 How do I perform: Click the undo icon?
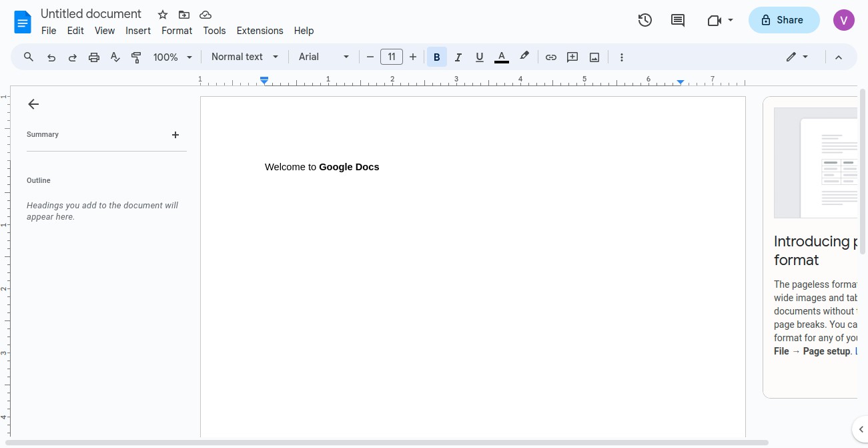tap(51, 57)
